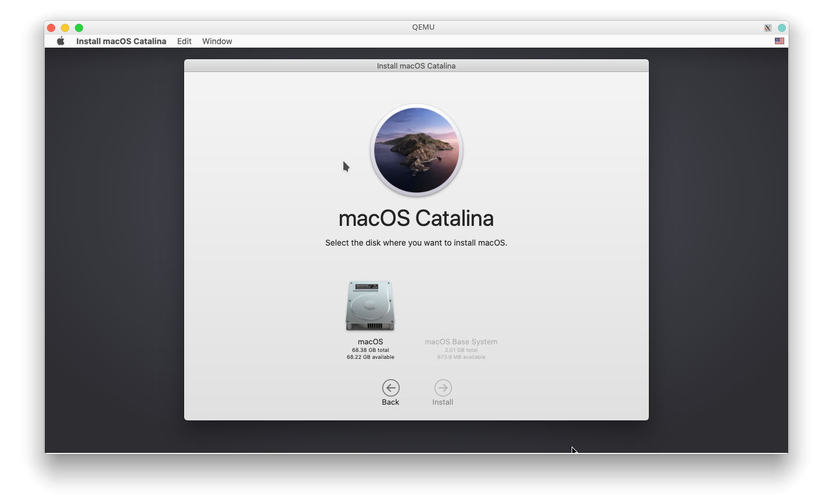The image size is (833, 504).
Task: Click the greyed-out macOS Base System disk
Action: point(461,349)
